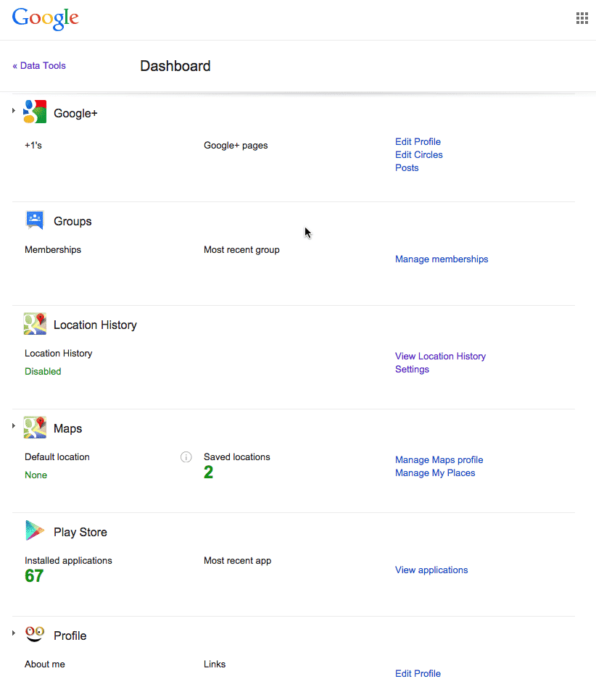Open View Location History link
Viewport: 596px width, 700px height.
click(440, 357)
